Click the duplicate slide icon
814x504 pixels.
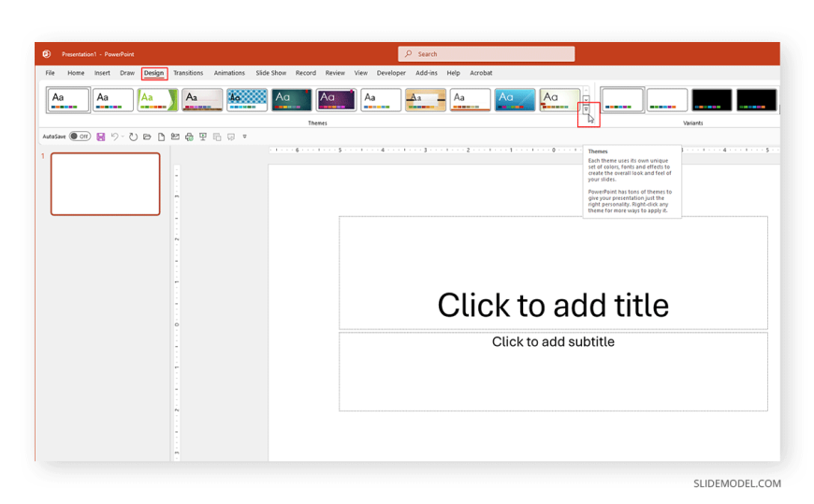coord(217,137)
